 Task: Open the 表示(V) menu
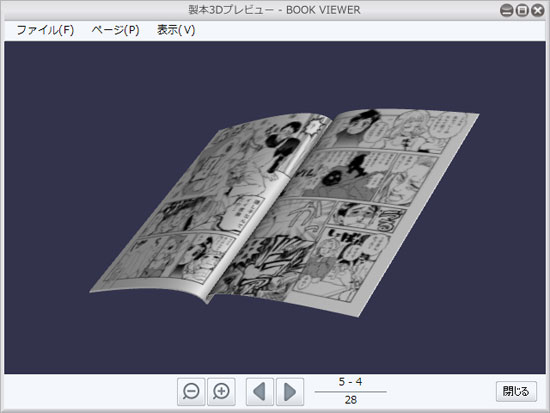(x=176, y=30)
